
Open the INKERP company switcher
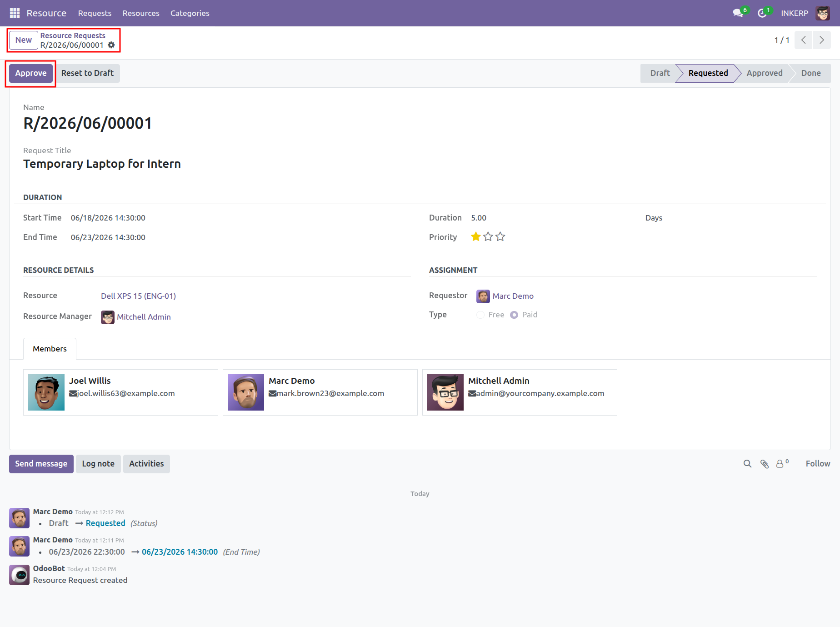795,13
